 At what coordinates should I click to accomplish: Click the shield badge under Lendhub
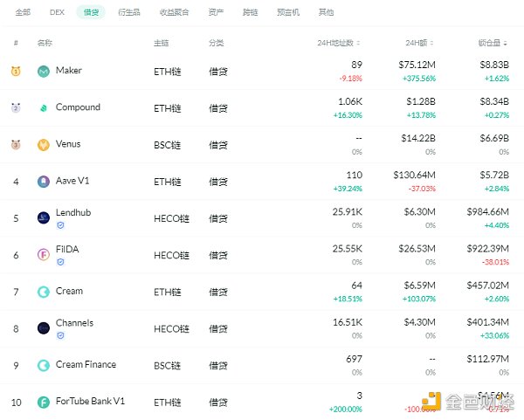pyautogui.click(x=60, y=225)
